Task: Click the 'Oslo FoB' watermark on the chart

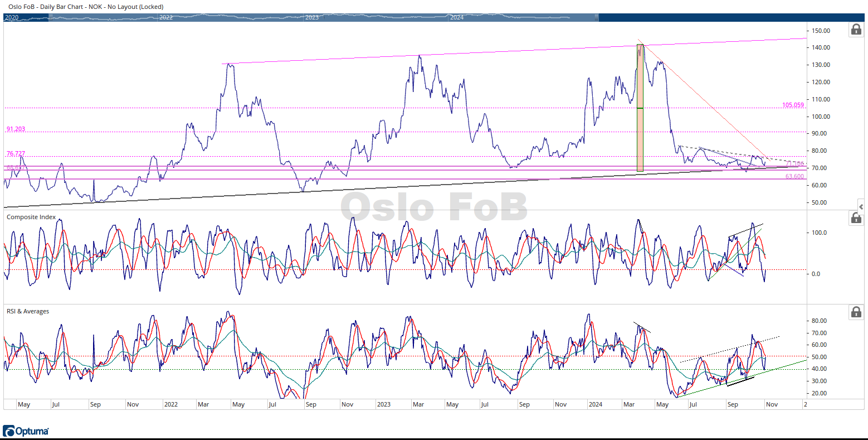Action: click(434, 207)
